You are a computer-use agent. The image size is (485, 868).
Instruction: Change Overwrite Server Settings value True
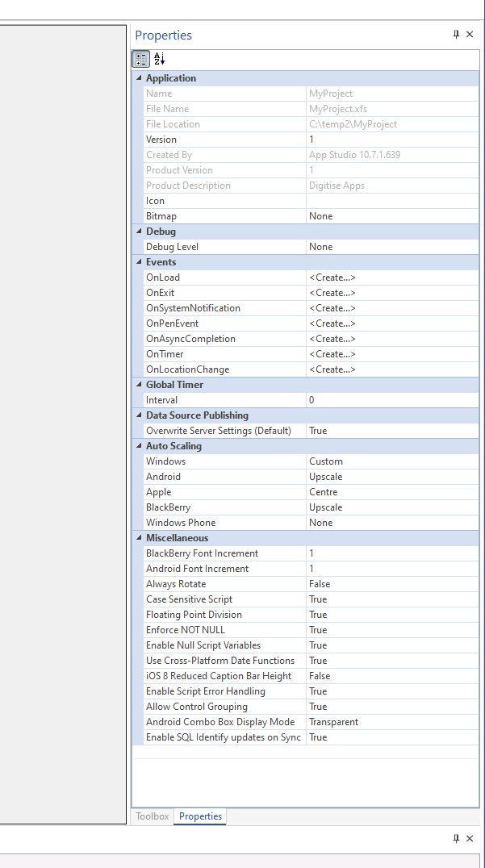click(x=392, y=431)
